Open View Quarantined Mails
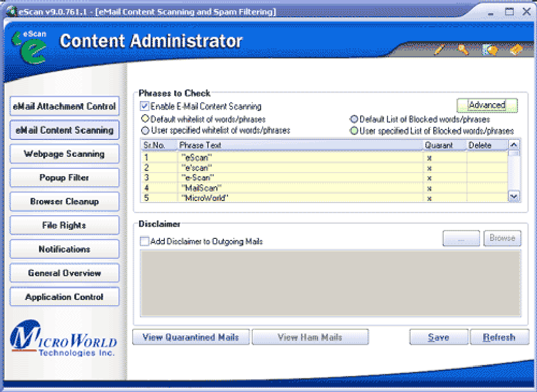This screenshot has width=537, height=392. [191, 337]
